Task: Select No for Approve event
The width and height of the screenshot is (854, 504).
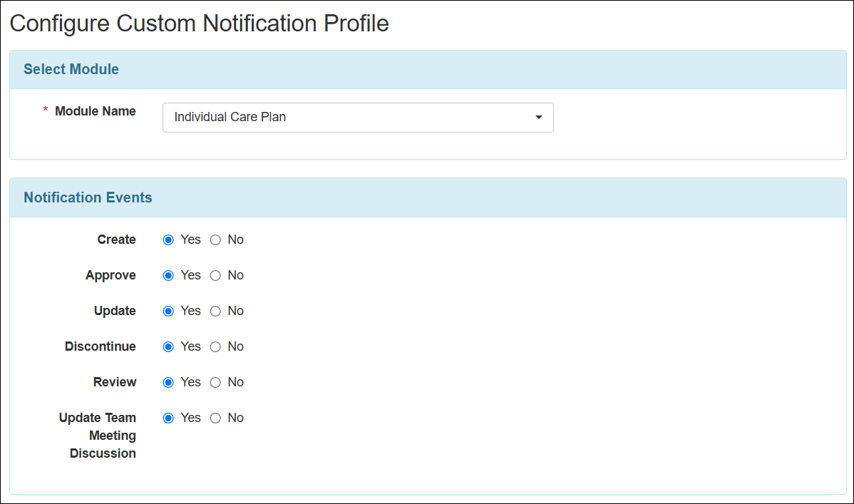Action: click(x=216, y=276)
